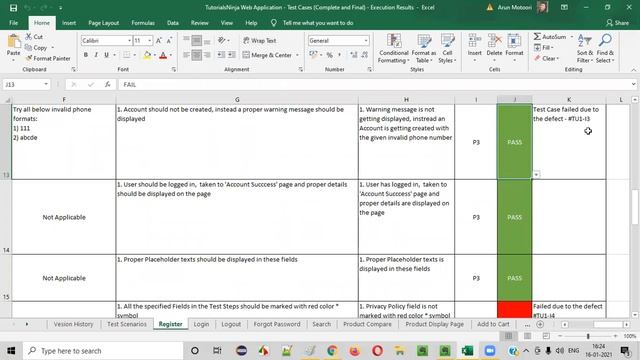
Task: Adjust the zoom slider in status bar
Action: click(x=588, y=336)
